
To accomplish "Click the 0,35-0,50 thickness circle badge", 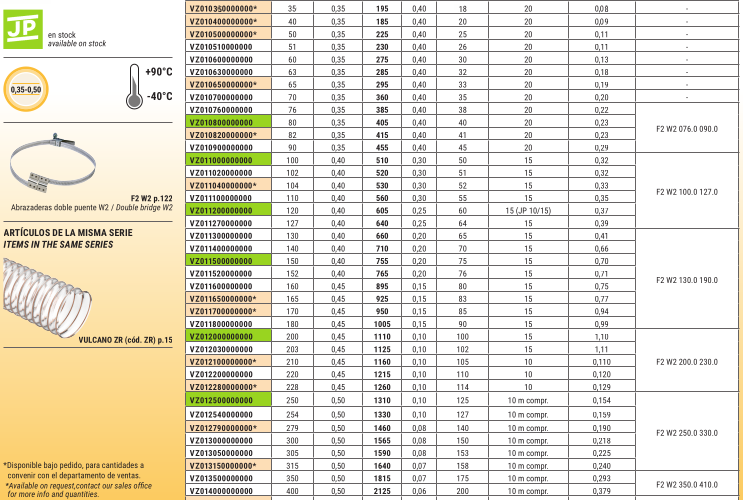I will (27, 90).
